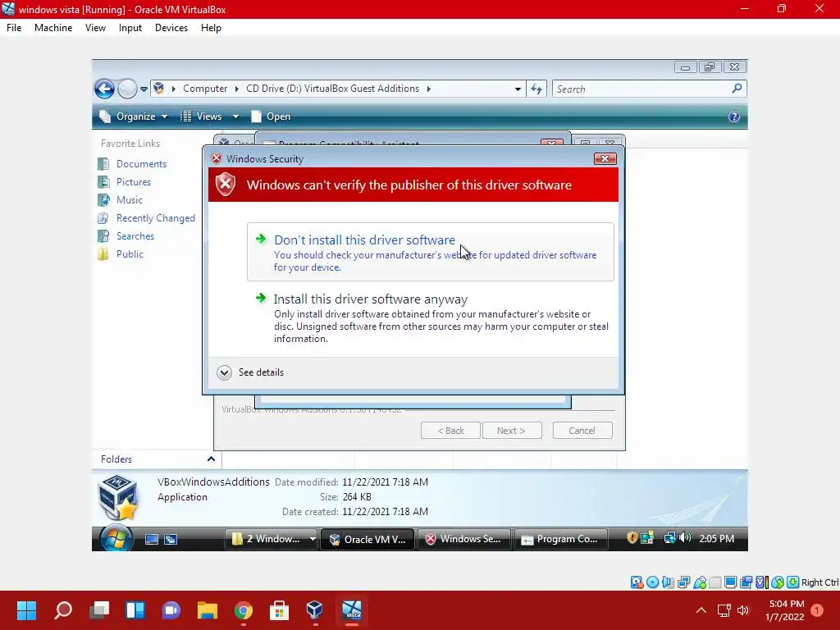840x630 pixels.
Task: Open Chrome from the Windows 11 taskbar
Action: [x=243, y=610]
